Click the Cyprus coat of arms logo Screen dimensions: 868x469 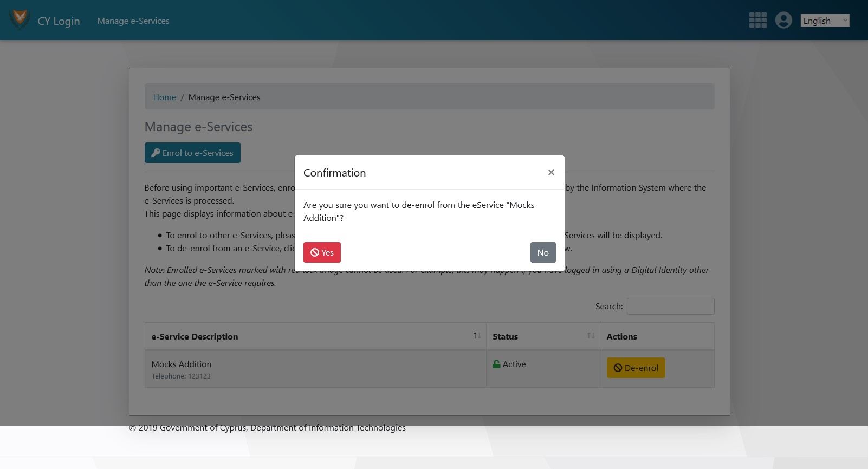click(20, 19)
